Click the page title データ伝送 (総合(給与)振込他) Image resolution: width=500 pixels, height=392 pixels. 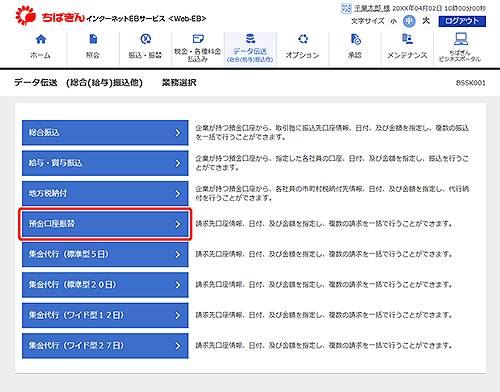point(78,83)
